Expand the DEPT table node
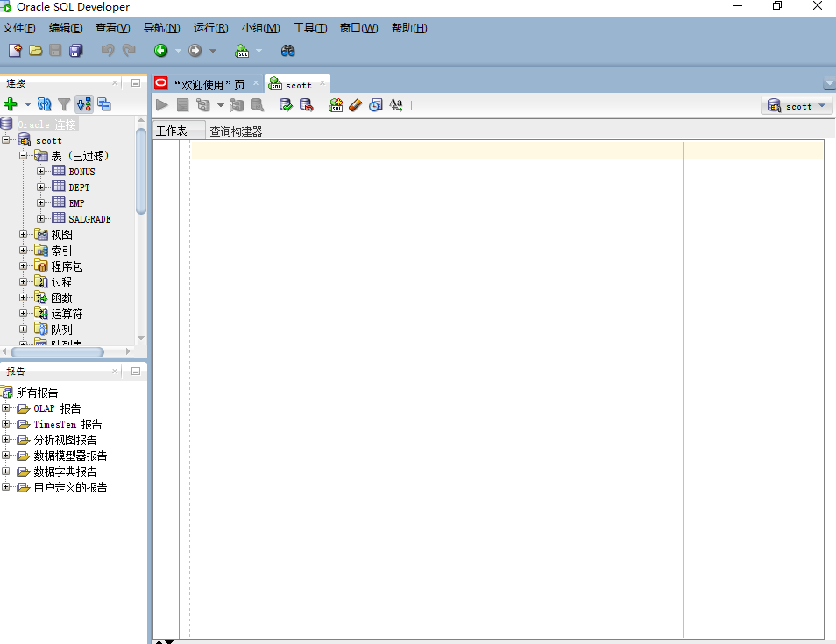This screenshot has width=836, height=644. [40, 188]
